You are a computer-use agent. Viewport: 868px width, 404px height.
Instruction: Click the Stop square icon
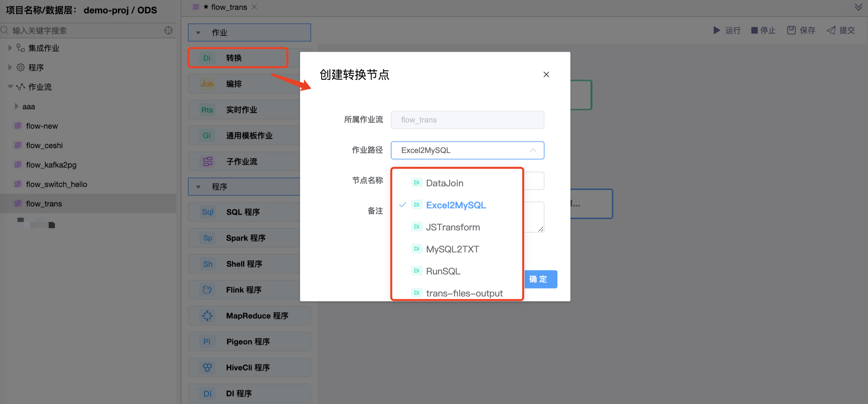[754, 30]
